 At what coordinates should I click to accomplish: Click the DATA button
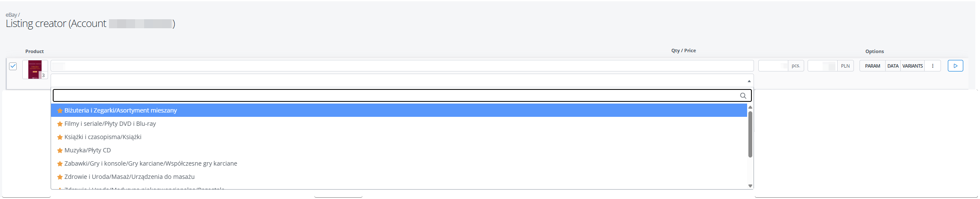[893, 66]
